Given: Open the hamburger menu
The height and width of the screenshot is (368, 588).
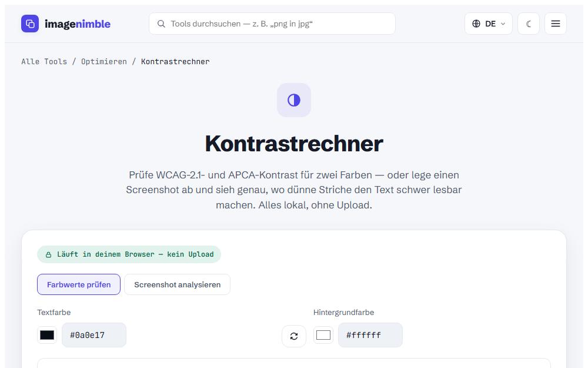Looking at the screenshot, I should click(556, 24).
